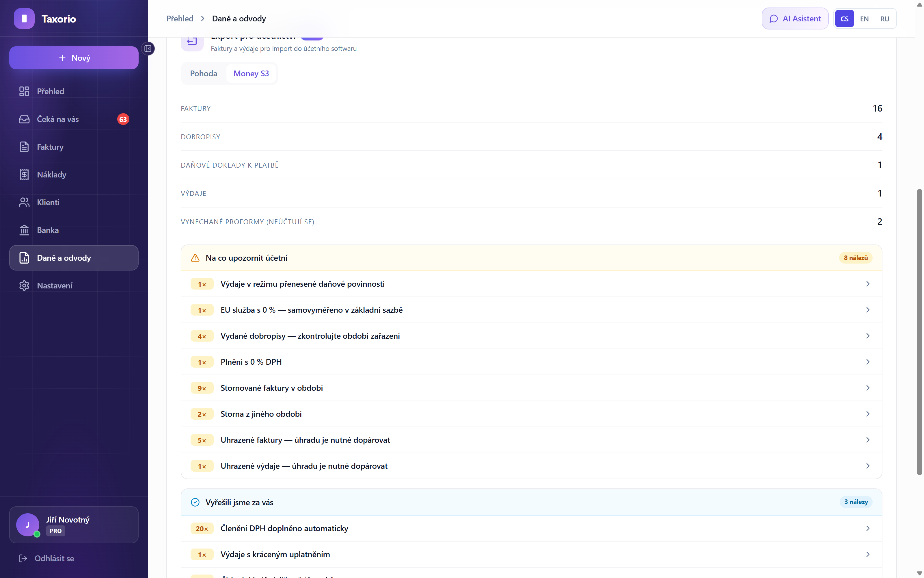The height and width of the screenshot is (578, 924).
Task: Click the Nastavení gear icon
Action: [24, 286]
